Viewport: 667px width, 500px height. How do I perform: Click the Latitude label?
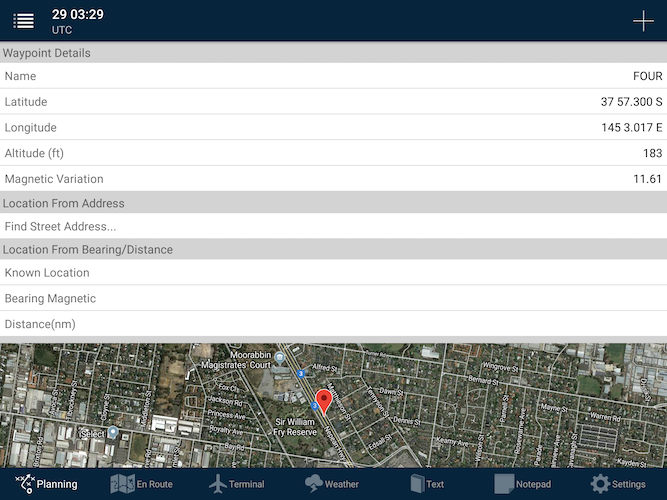click(x=26, y=102)
